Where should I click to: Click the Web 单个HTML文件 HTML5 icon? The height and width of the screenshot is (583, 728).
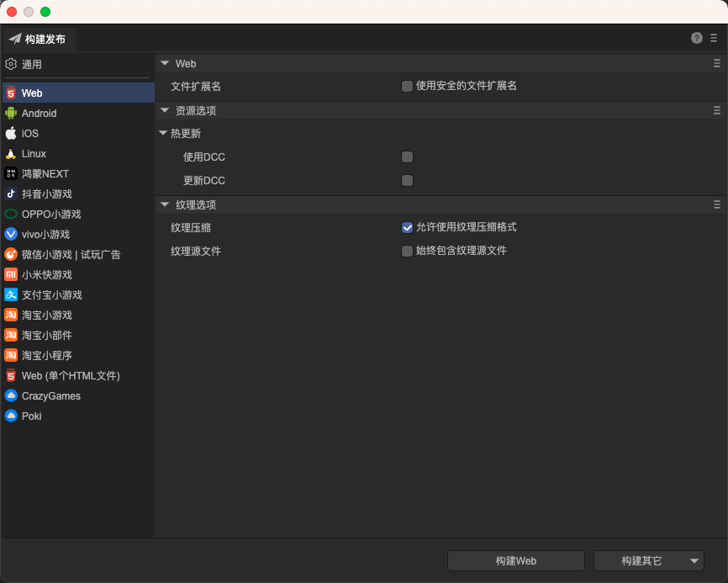(11, 375)
